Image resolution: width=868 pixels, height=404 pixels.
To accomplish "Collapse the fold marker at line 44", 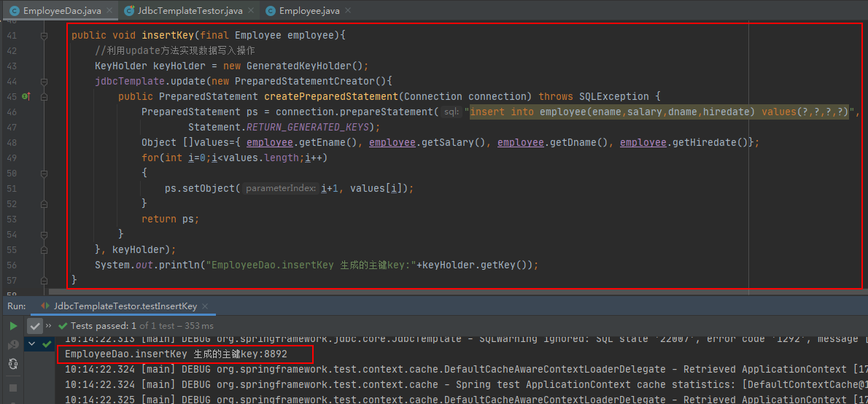I will click(x=44, y=82).
